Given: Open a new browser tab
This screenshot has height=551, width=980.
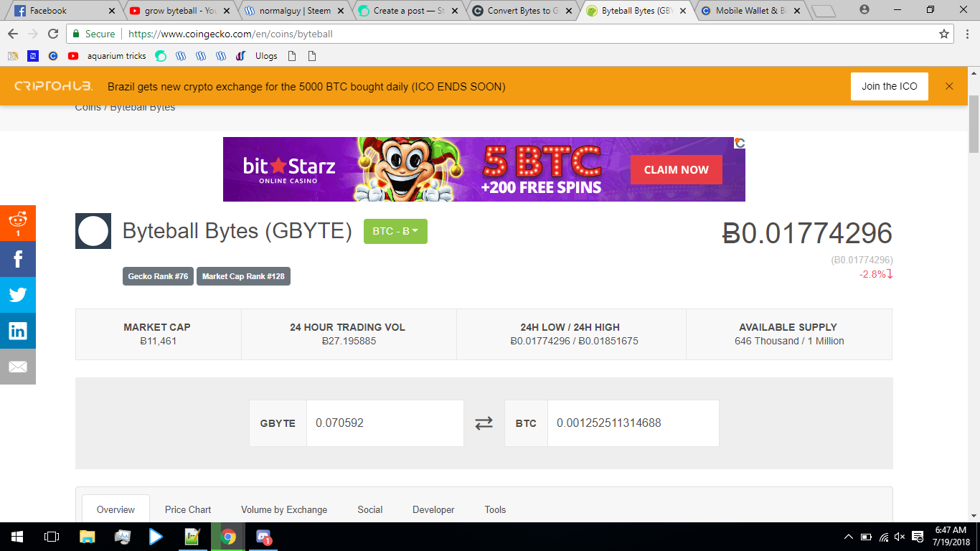Looking at the screenshot, I should (823, 11).
